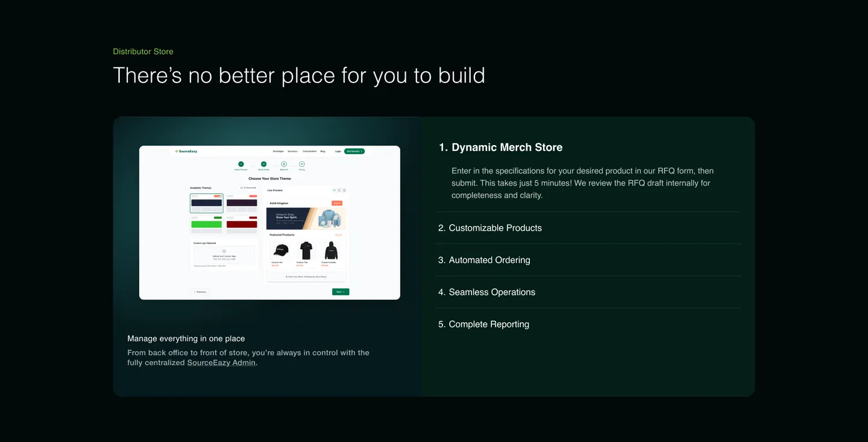The height and width of the screenshot is (442, 868).
Task: Select the Custom Tee product image
Action: [306, 251]
